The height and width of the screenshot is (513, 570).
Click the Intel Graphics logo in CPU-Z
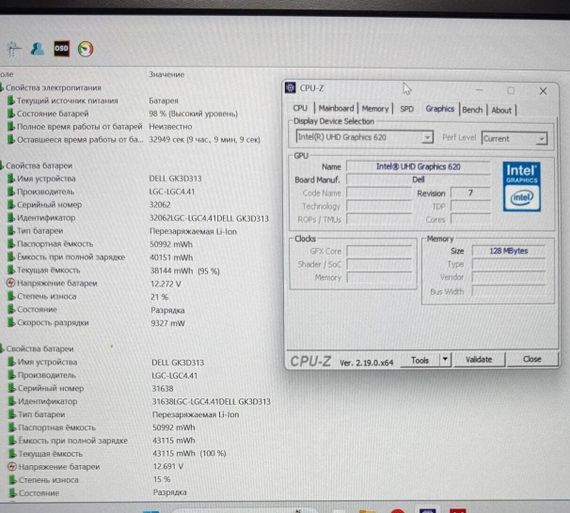coord(522,187)
